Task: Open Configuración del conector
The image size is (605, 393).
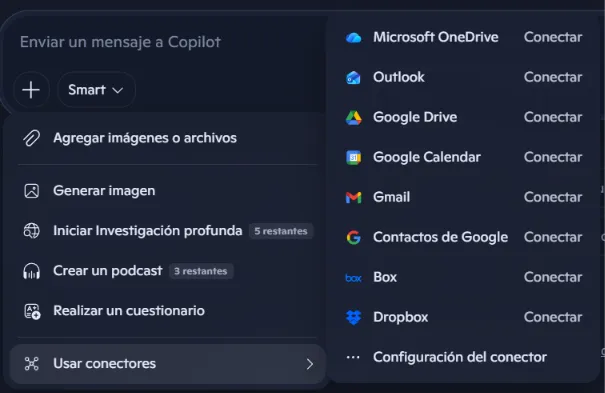Action: pos(460,357)
